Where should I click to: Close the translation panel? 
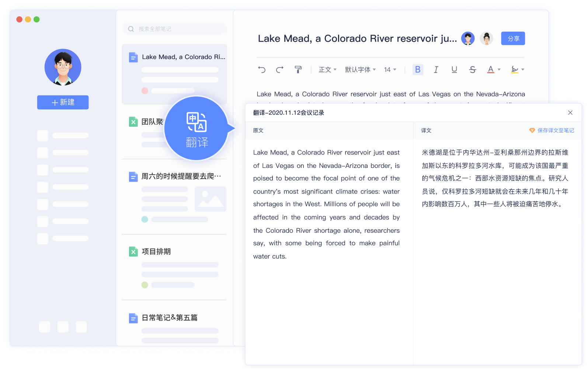[570, 113]
